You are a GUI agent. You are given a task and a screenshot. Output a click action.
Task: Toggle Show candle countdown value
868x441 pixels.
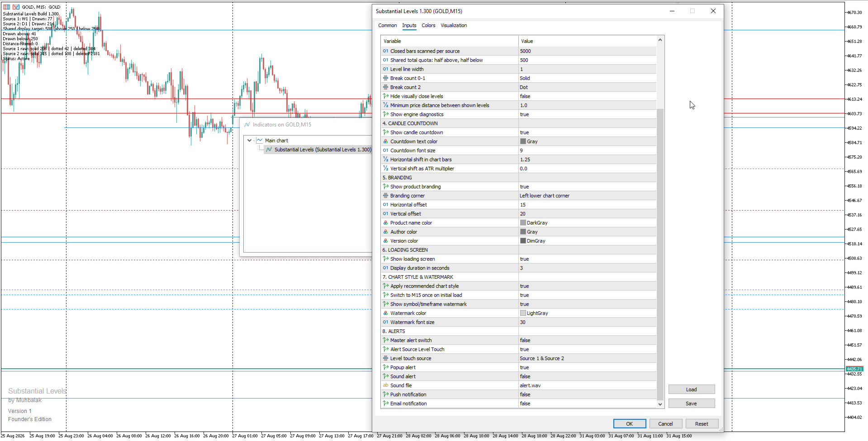(x=587, y=132)
